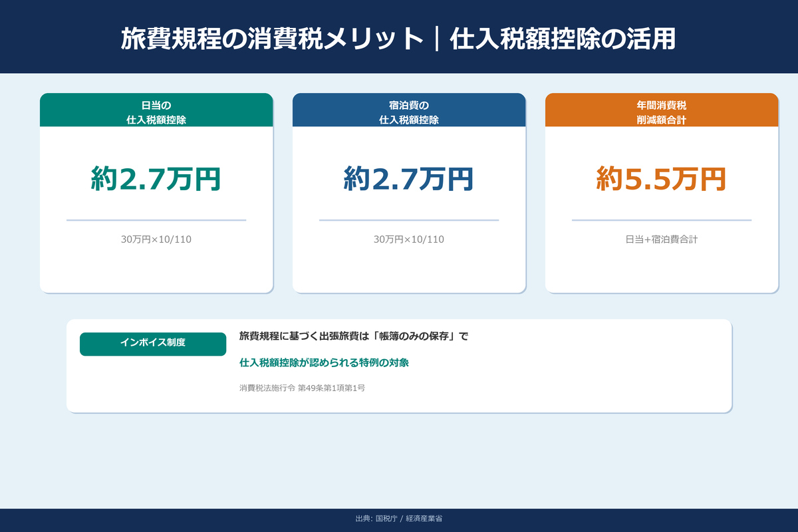Image resolution: width=798 pixels, height=532 pixels.
Task: Select the blue 宿泊費の仕入税額控除 header
Action: (x=409, y=110)
